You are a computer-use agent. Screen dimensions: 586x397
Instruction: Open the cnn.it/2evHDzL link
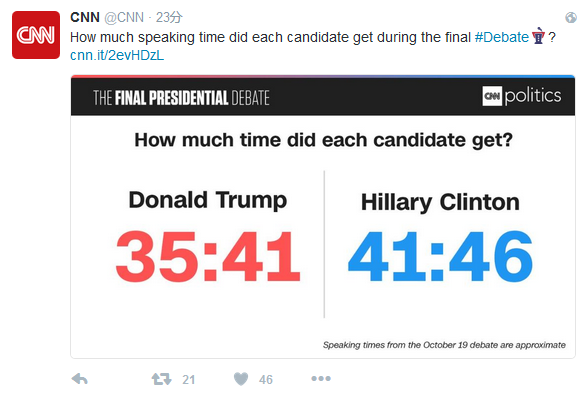pos(117,55)
